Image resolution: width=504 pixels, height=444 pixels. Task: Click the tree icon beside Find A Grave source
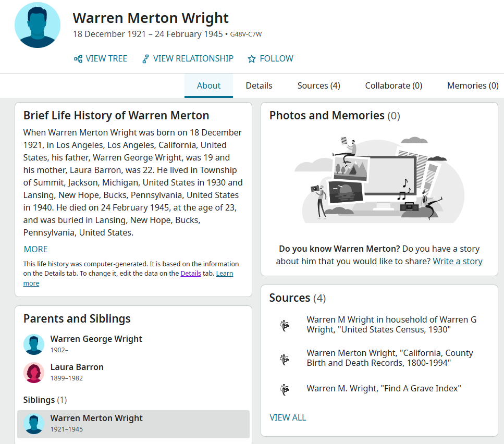pos(284,389)
